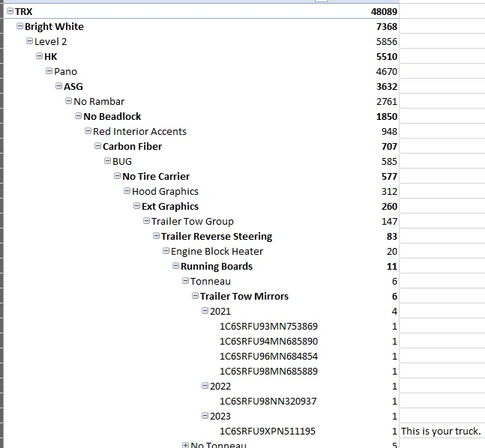Collapse the Trailer Tow Group row
Image resolution: width=485 pixels, height=448 pixels.
pos(146,221)
